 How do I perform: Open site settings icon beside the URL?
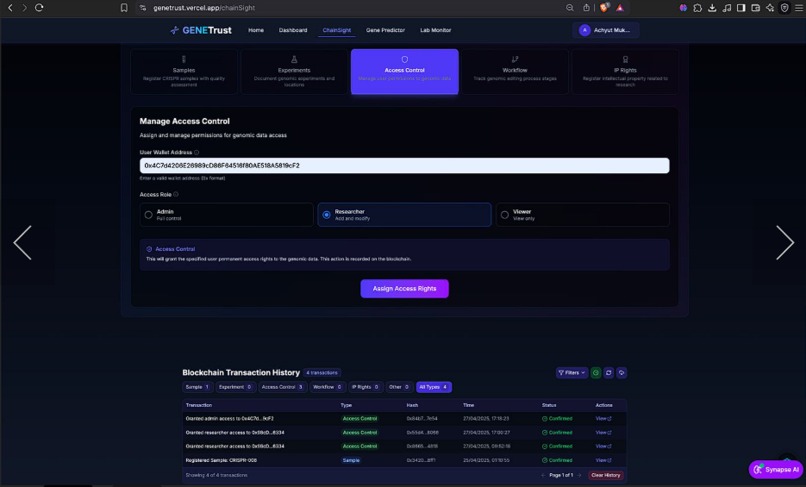pyautogui.click(x=143, y=8)
